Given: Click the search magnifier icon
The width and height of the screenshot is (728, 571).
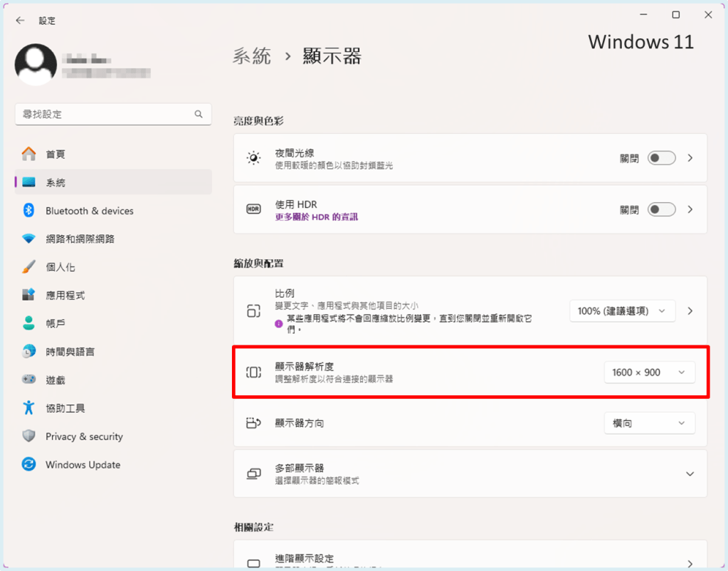Looking at the screenshot, I should 199,114.
